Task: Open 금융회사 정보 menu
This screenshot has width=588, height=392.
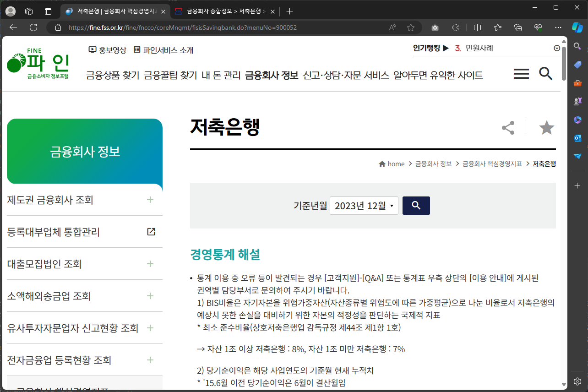Action: (x=272, y=75)
